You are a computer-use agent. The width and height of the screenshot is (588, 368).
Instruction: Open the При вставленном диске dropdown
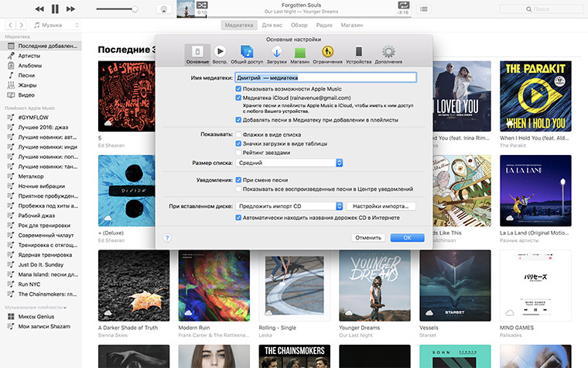(289, 206)
